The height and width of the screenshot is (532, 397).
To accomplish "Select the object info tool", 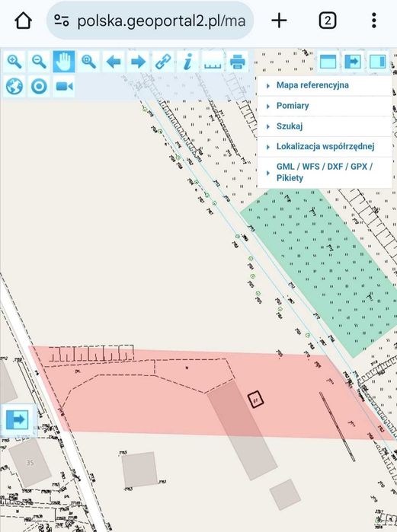I will [187, 62].
